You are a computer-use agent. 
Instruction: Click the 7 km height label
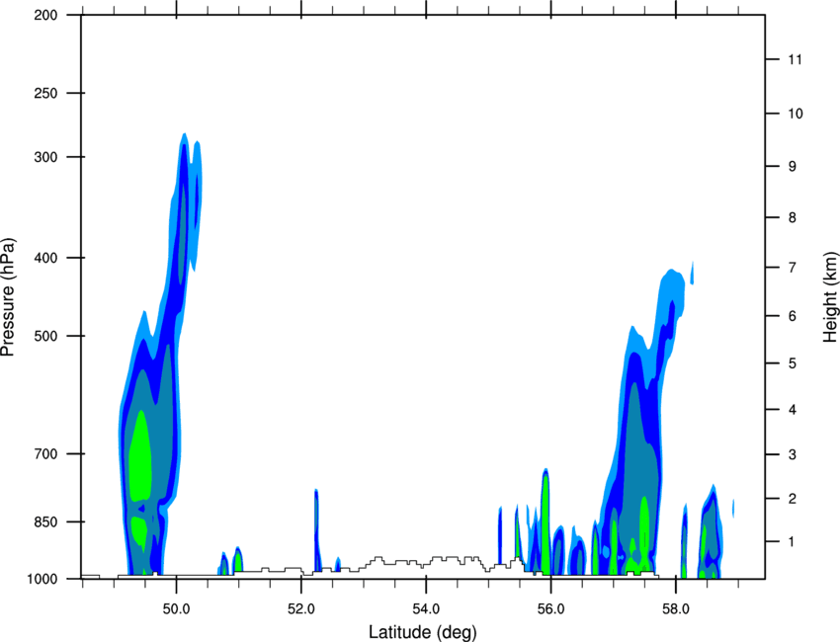tap(793, 268)
